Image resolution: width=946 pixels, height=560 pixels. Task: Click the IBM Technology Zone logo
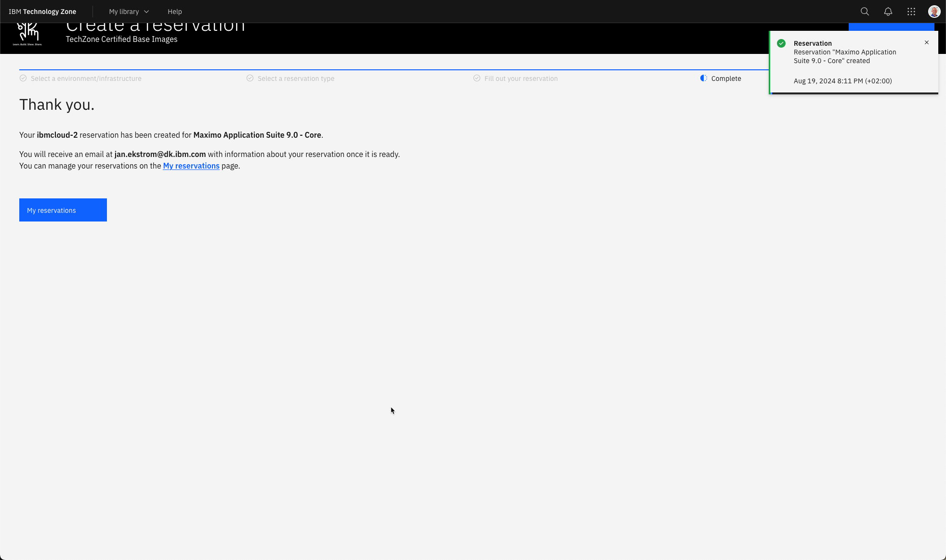point(42,12)
